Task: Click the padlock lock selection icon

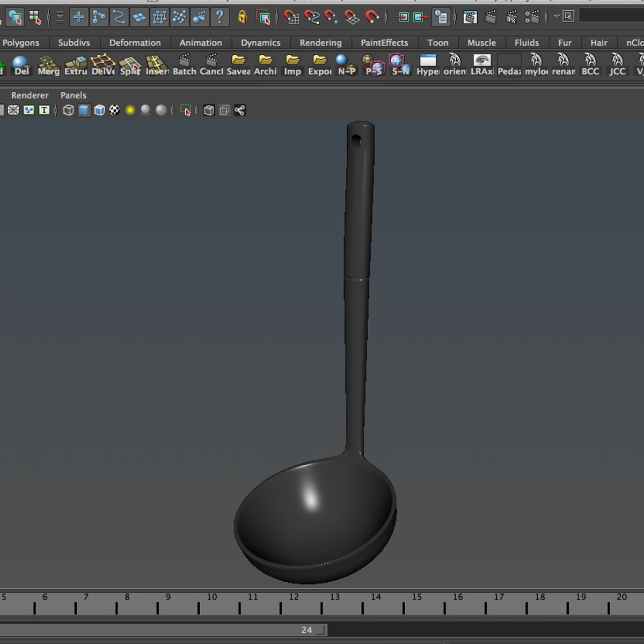Action: (x=243, y=17)
